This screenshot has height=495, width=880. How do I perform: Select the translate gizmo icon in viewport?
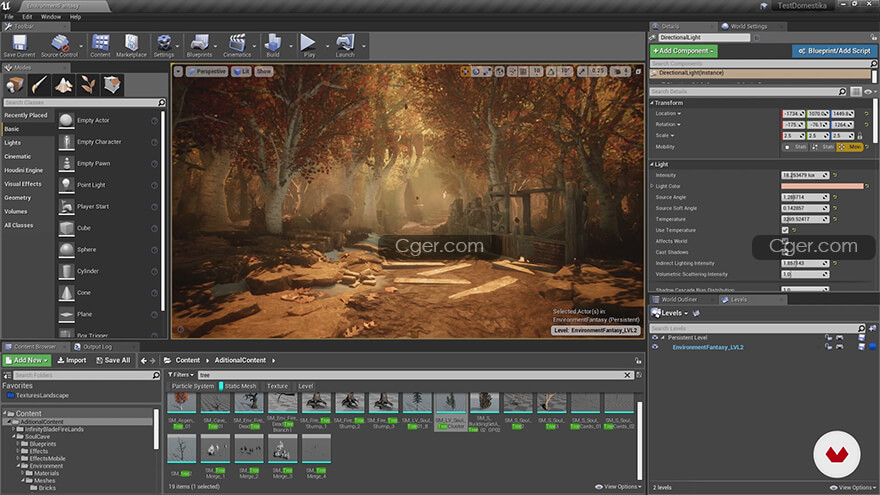coord(465,71)
